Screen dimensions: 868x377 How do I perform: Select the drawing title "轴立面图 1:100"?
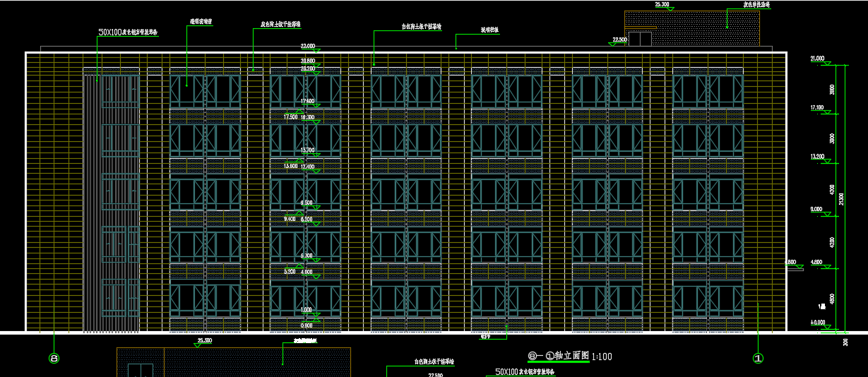pos(573,357)
